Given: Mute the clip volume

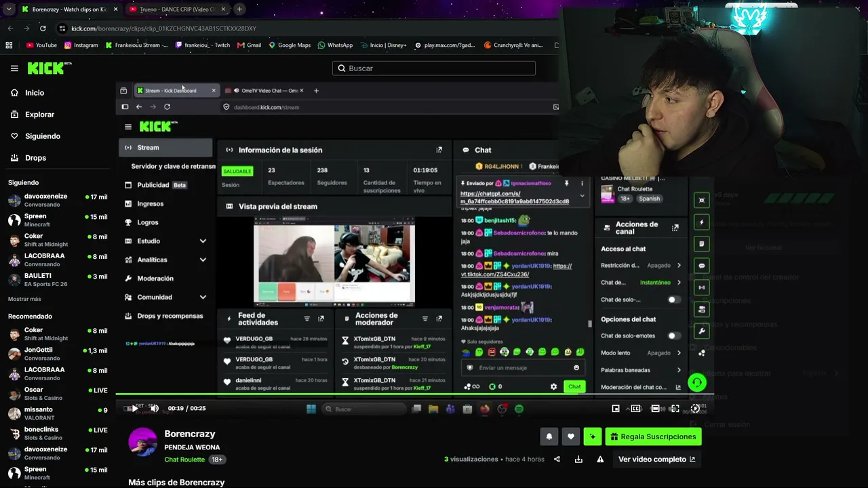Looking at the screenshot, I should coord(155,408).
